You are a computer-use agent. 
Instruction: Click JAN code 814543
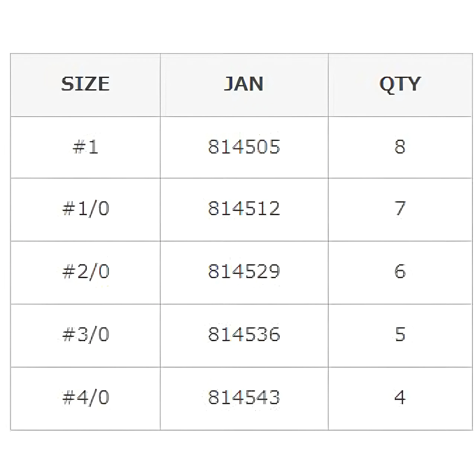[x=244, y=398]
